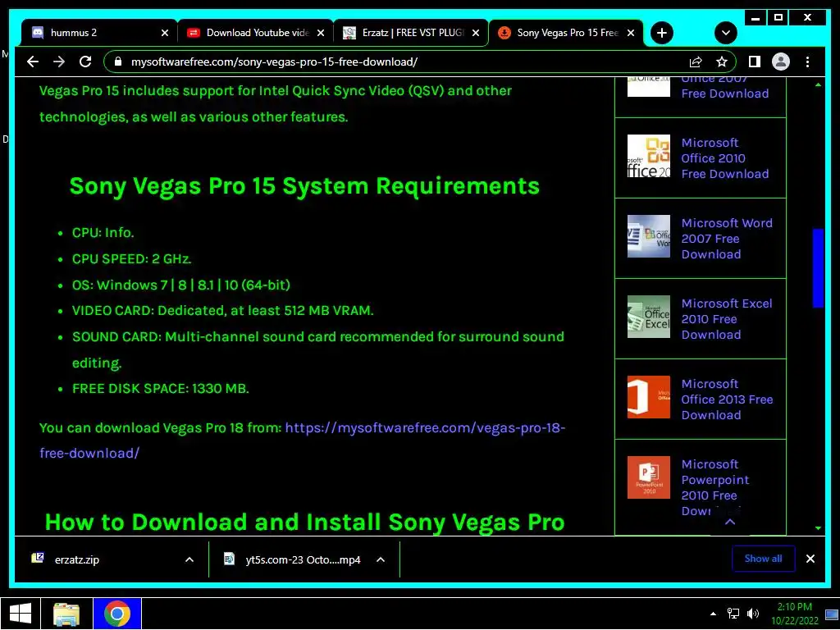Click the text 'CPU SPEED: 2 GHz.'
The width and height of the screenshot is (840, 630).
(132, 258)
